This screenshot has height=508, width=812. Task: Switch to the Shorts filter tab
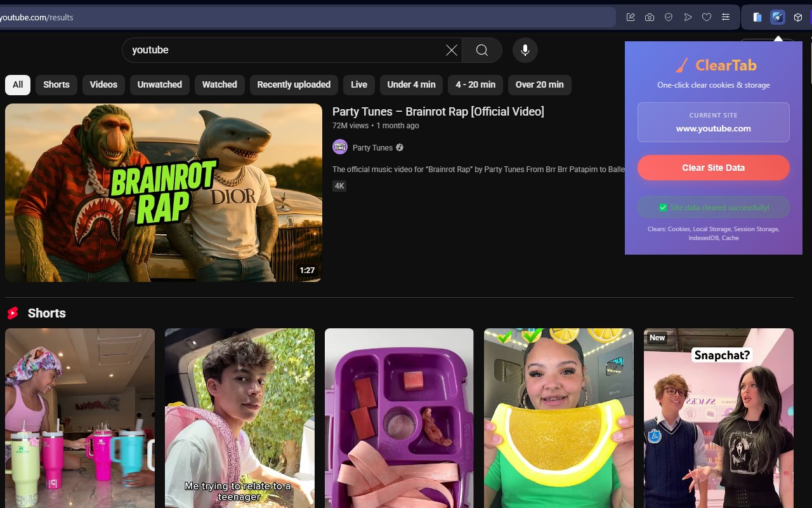(56, 84)
